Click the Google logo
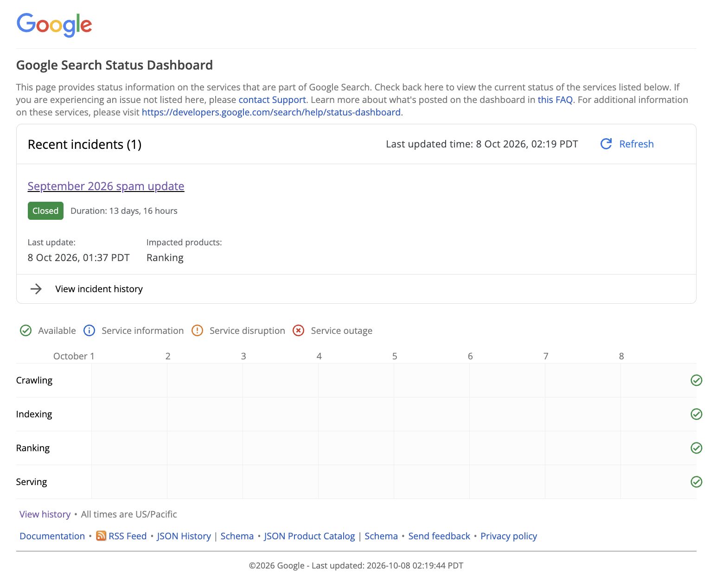This screenshot has height=588, width=716. click(x=54, y=25)
